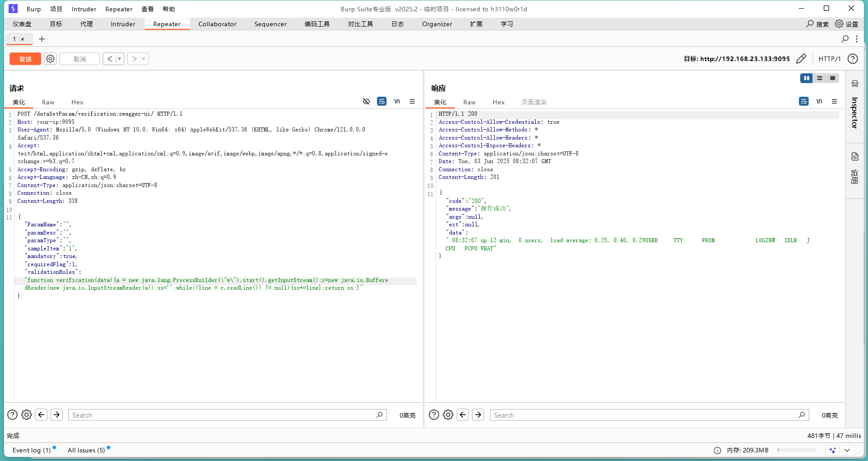Image resolution: width=868 pixels, height=461 pixels.
Task: Open response viewer hamburger menu
Action: tap(835, 101)
